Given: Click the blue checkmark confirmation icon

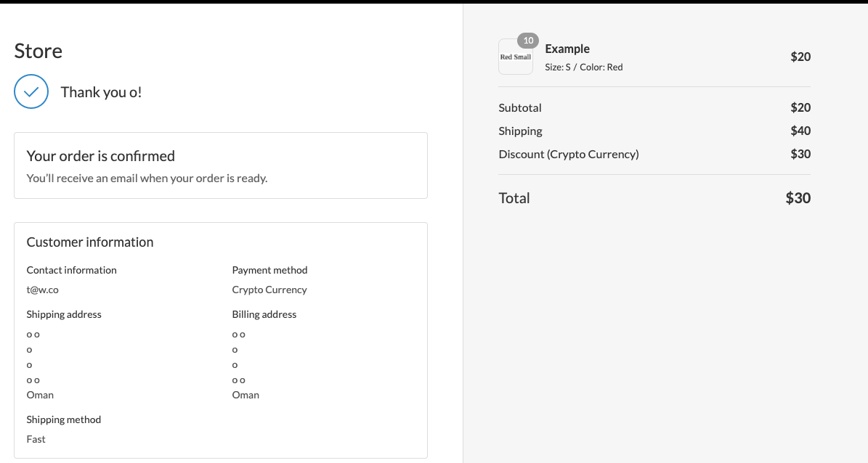Looking at the screenshot, I should 31,91.
